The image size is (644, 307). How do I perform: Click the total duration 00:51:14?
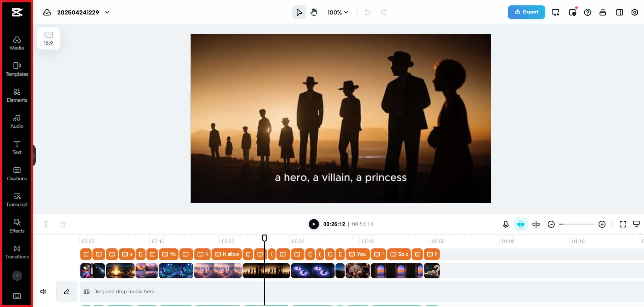point(362,224)
